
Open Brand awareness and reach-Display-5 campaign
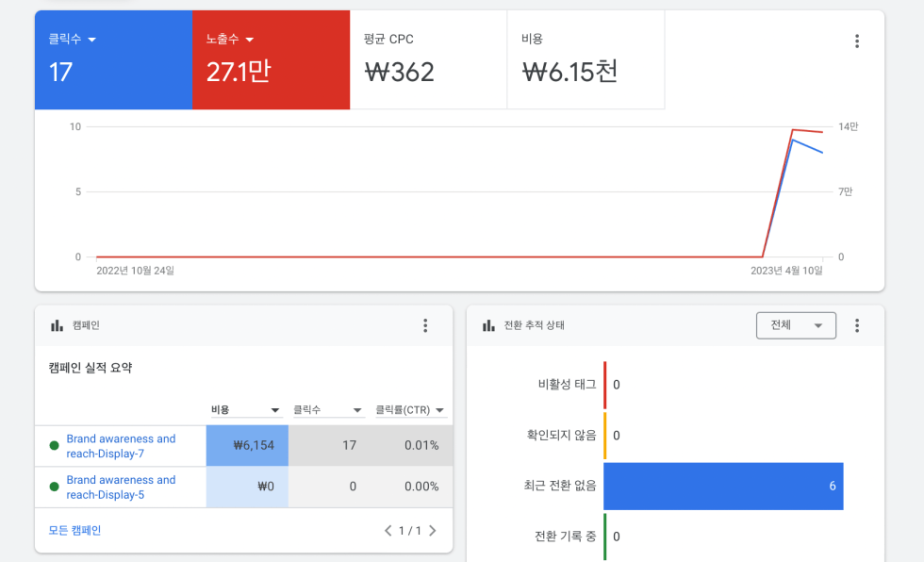121,488
